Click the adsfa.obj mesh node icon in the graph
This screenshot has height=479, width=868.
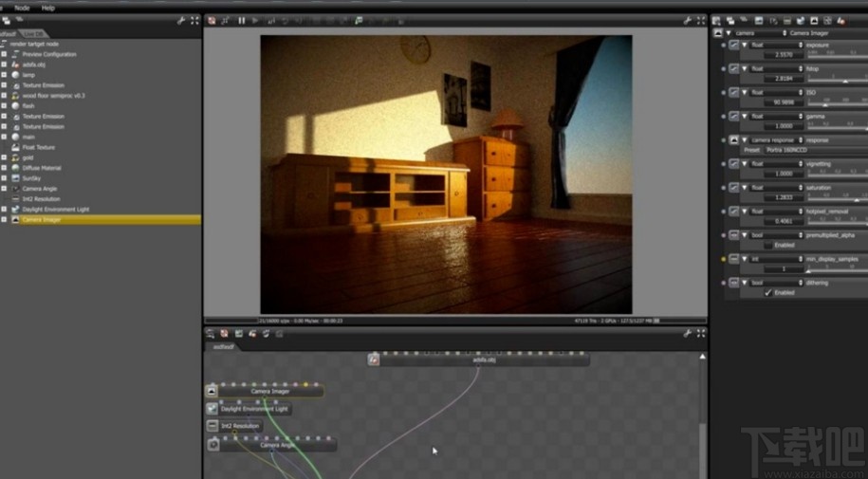[374, 360]
